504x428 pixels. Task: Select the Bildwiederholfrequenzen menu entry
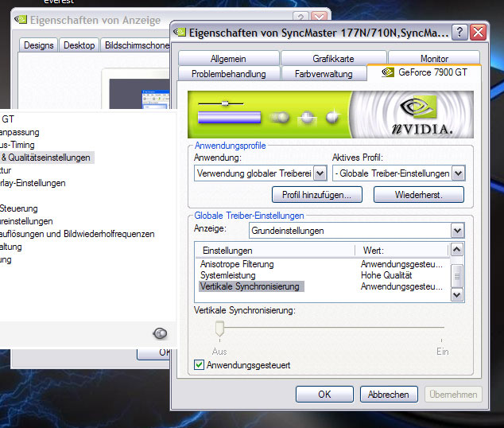tap(77, 234)
